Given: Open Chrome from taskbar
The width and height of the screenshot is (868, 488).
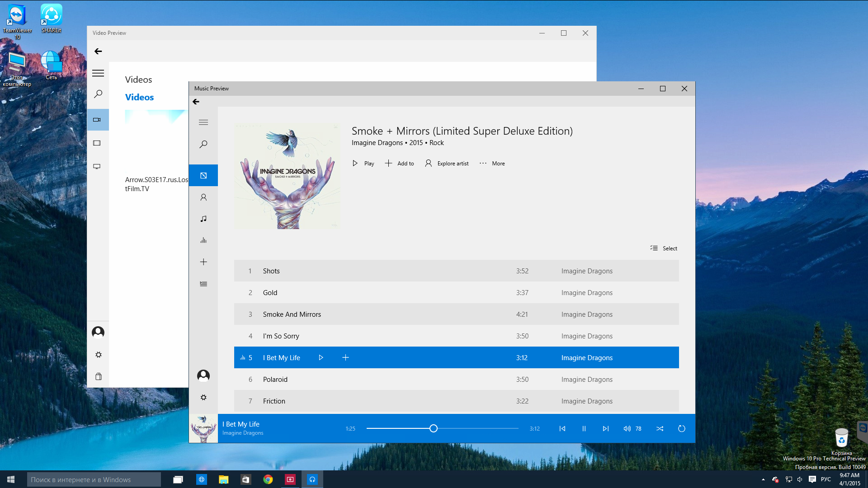Looking at the screenshot, I should [x=268, y=479].
